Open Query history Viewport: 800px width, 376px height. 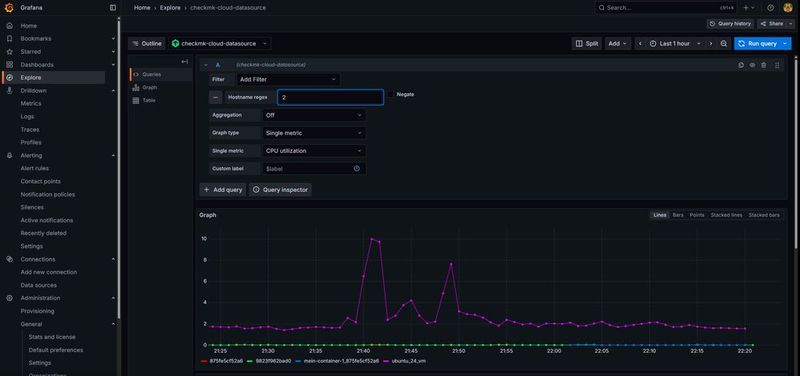click(x=730, y=23)
